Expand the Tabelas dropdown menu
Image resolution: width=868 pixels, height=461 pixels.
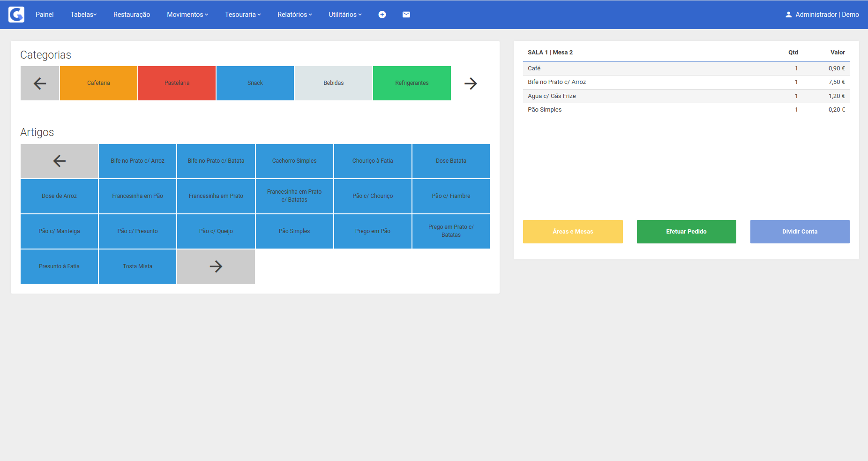(83, 15)
